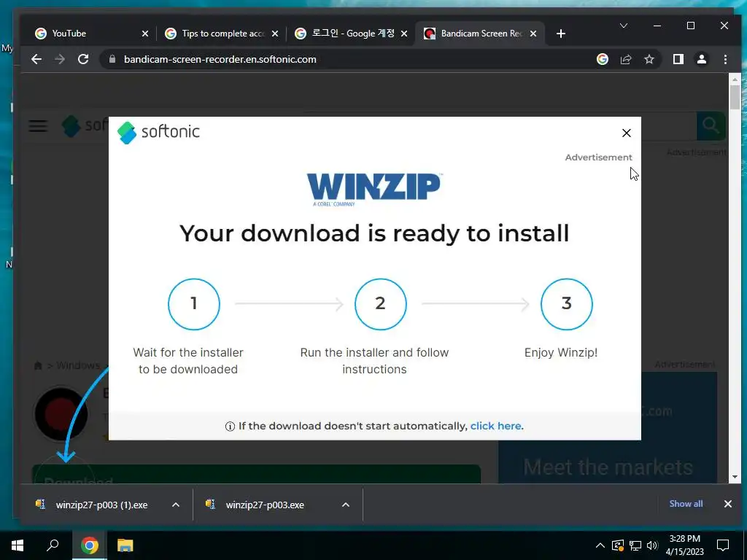The width and height of the screenshot is (747, 560).
Task: Open File Explorer from taskbar
Action: (125, 545)
